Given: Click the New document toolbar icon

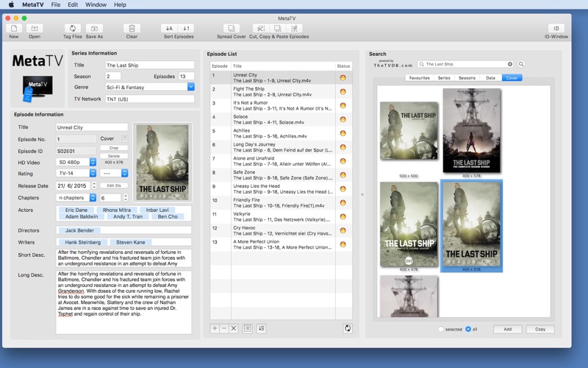Looking at the screenshot, I should [14, 29].
